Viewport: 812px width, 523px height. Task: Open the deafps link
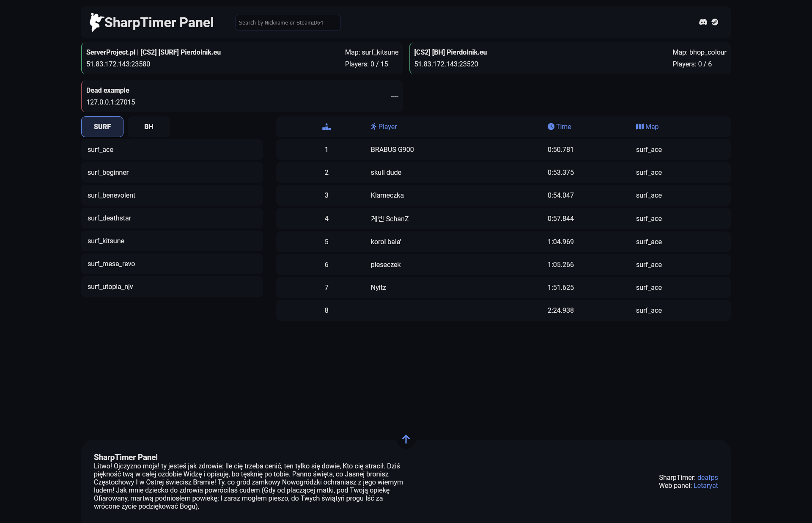tap(708, 477)
